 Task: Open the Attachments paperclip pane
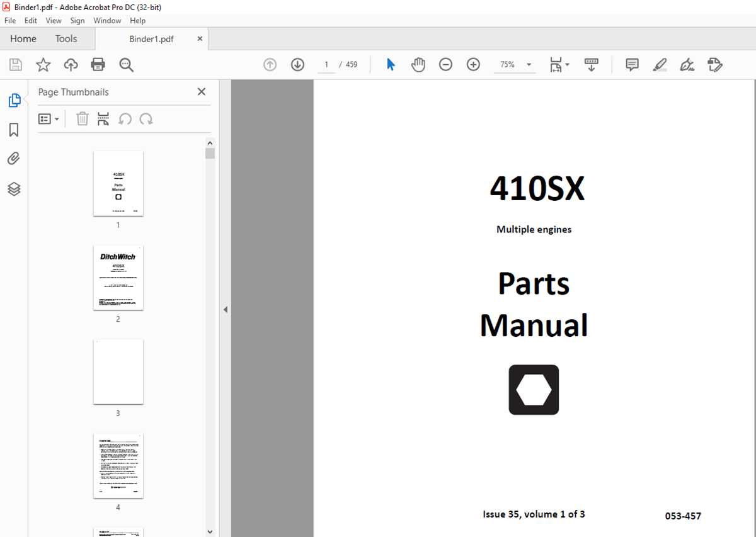[x=14, y=159]
